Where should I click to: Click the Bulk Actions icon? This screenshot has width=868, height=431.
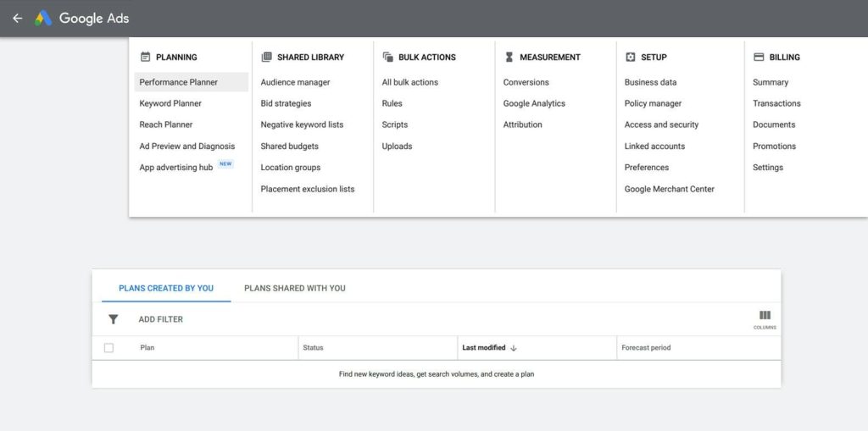click(x=388, y=57)
